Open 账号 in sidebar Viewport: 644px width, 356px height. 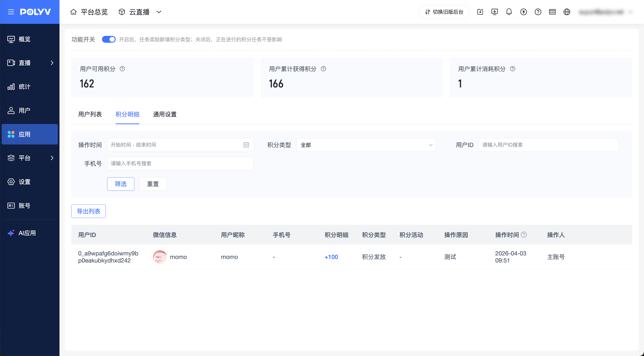[x=30, y=205]
